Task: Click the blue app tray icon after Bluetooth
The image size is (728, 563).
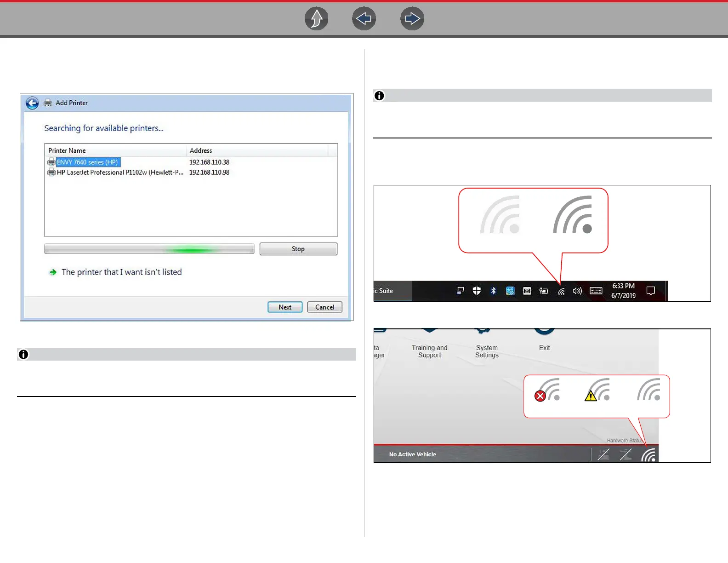Action: pyautogui.click(x=510, y=291)
